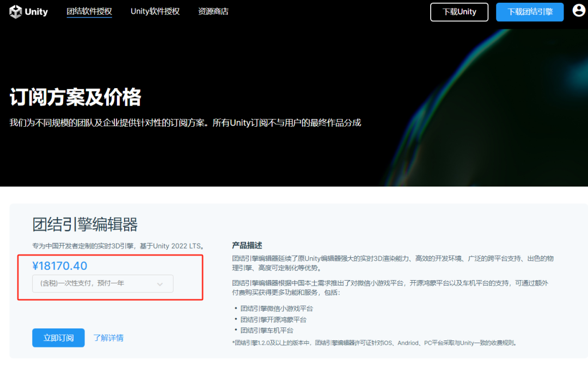Click the banner subtitle about Unity订阅

point(185,123)
